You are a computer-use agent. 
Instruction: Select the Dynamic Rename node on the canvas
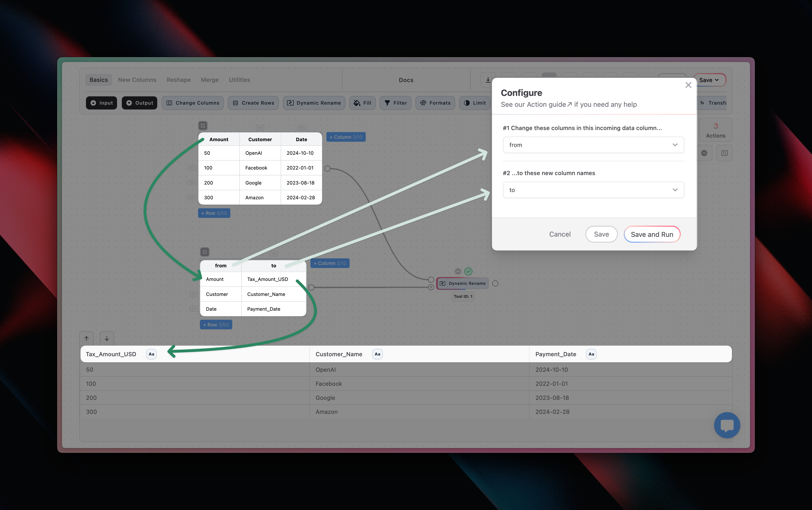(463, 284)
